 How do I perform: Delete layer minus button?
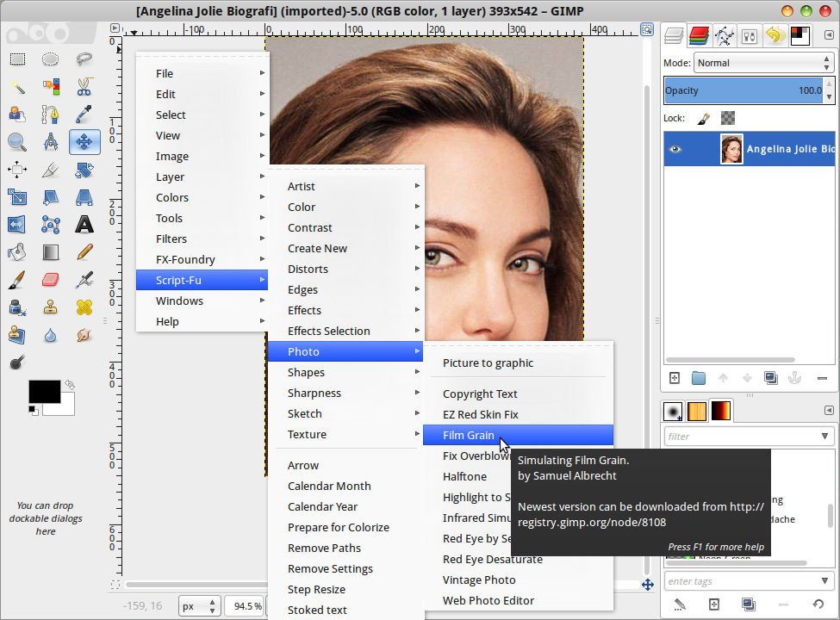pyautogui.click(x=822, y=379)
